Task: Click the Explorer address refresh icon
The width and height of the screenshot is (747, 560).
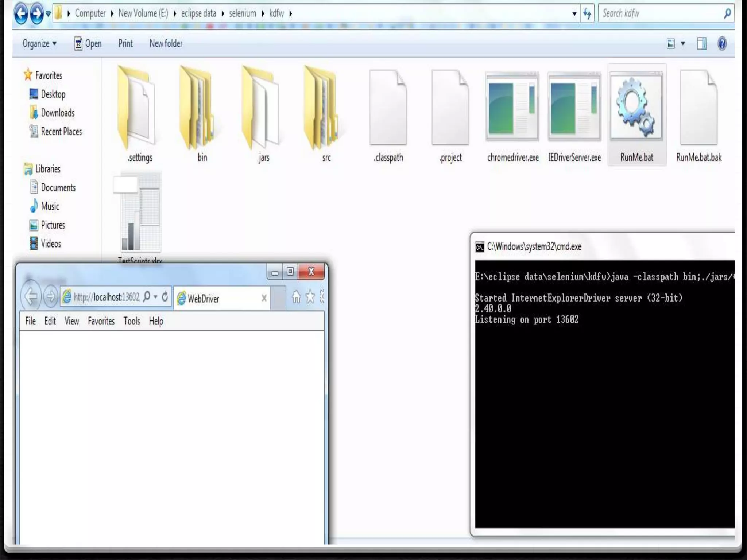Action: pos(587,14)
